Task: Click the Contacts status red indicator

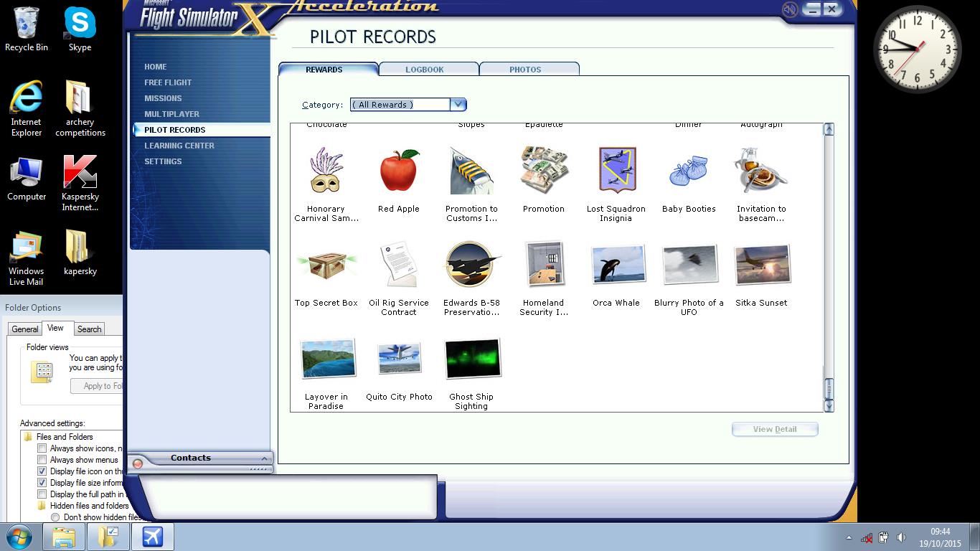Action: 138,463
